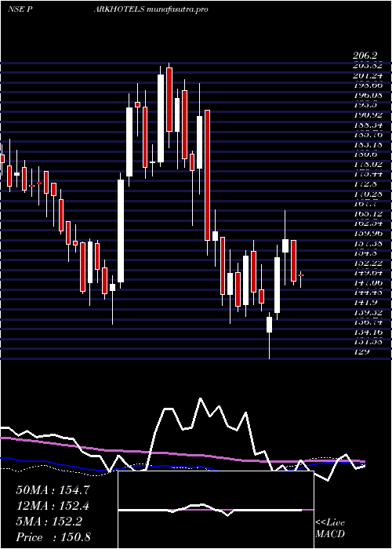Click the Price : 150.8 readout
This screenshot has width=392, height=549.
click(x=53, y=537)
